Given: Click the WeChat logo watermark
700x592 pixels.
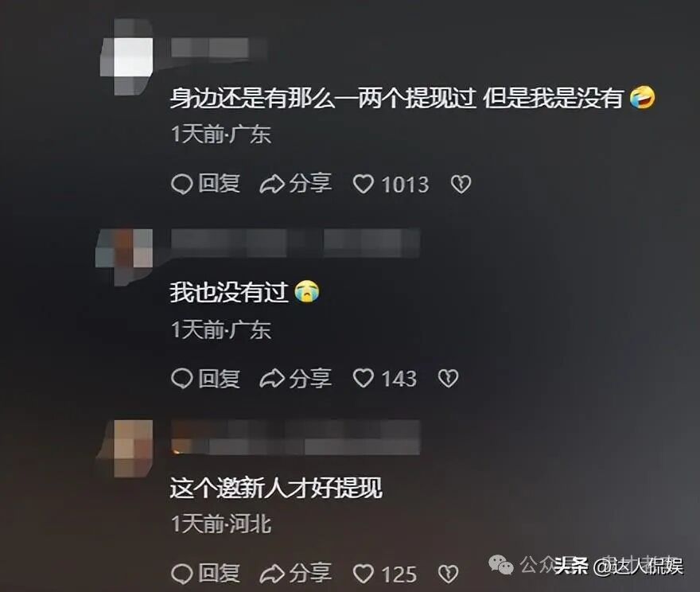Looking at the screenshot, I should (x=501, y=565).
